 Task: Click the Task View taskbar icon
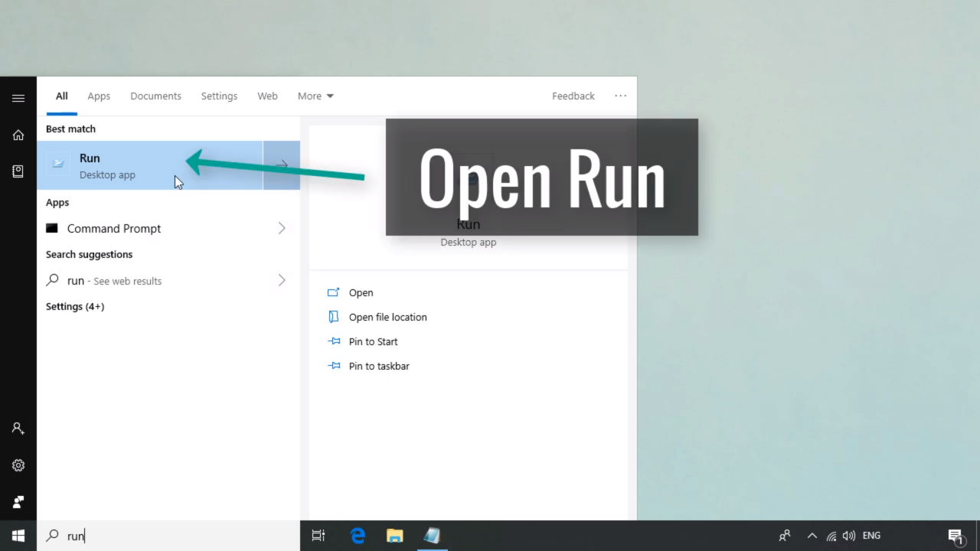(318, 536)
